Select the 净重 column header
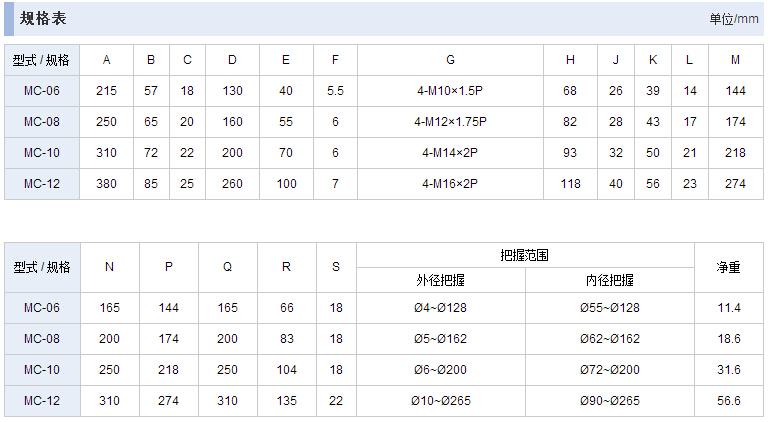 click(729, 267)
